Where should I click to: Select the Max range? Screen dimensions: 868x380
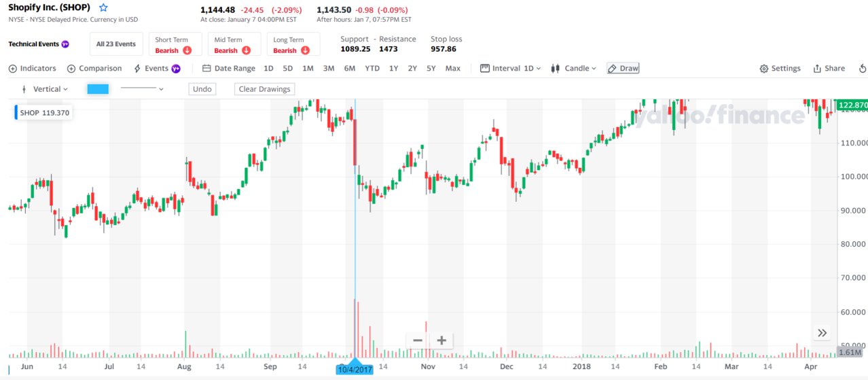point(453,69)
